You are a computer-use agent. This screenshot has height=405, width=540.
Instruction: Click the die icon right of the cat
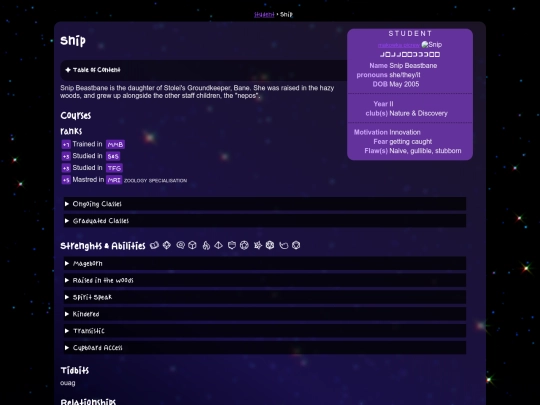click(x=296, y=245)
